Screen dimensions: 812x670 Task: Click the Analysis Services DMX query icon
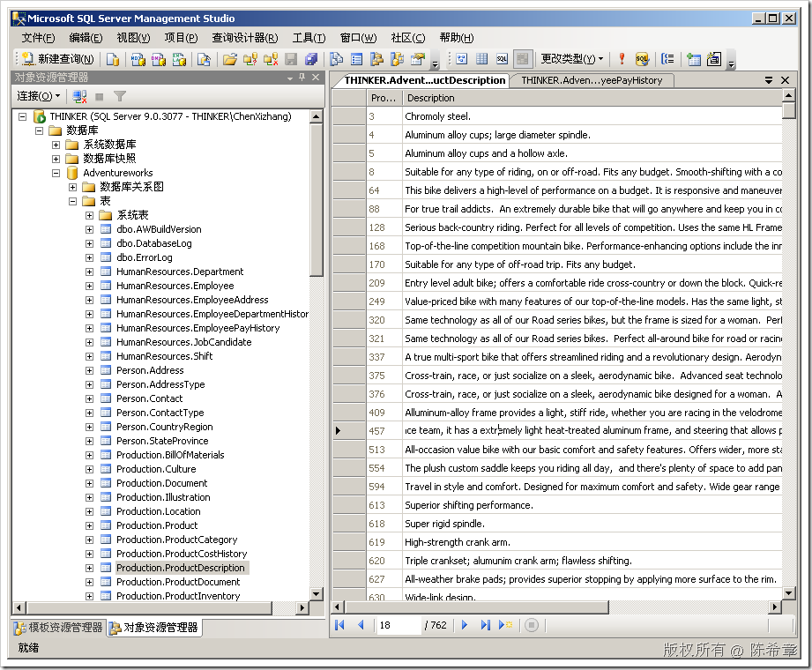[x=159, y=59]
